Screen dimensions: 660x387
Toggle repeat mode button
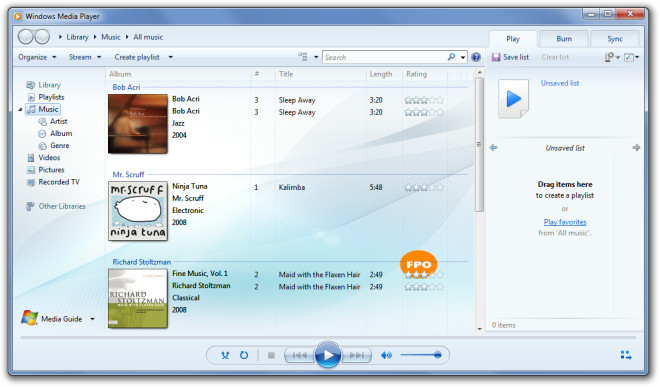pos(244,355)
